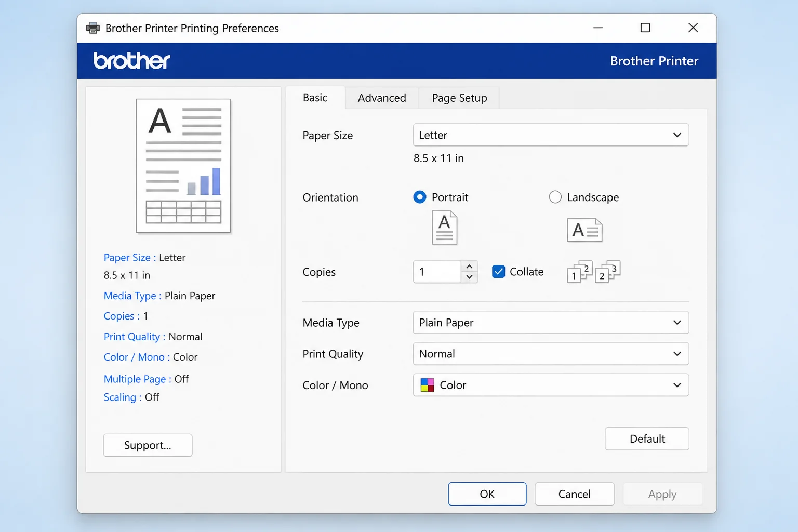Select the Landscape radio button
798x532 pixels.
pyautogui.click(x=555, y=197)
